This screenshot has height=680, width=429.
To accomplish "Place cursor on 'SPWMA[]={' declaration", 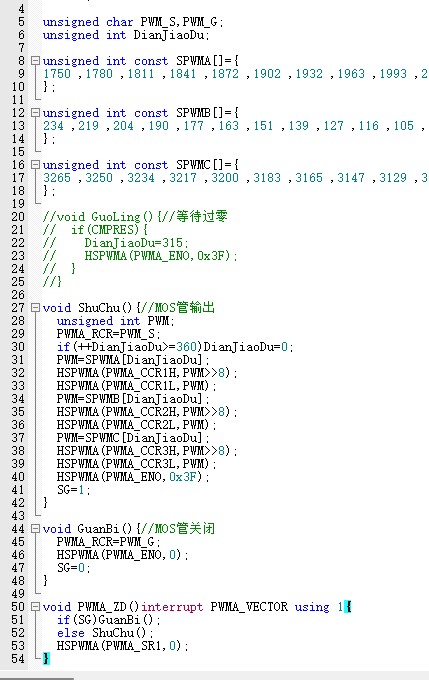I will [x=207, y=61].
